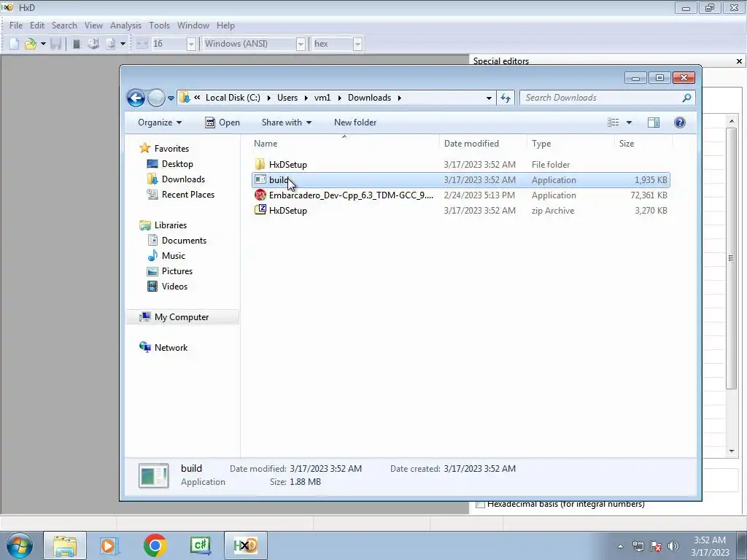Viewport: 747px width, 560px height.
Task: Click the Back arrow in file dialog
Action: point(136,98)
